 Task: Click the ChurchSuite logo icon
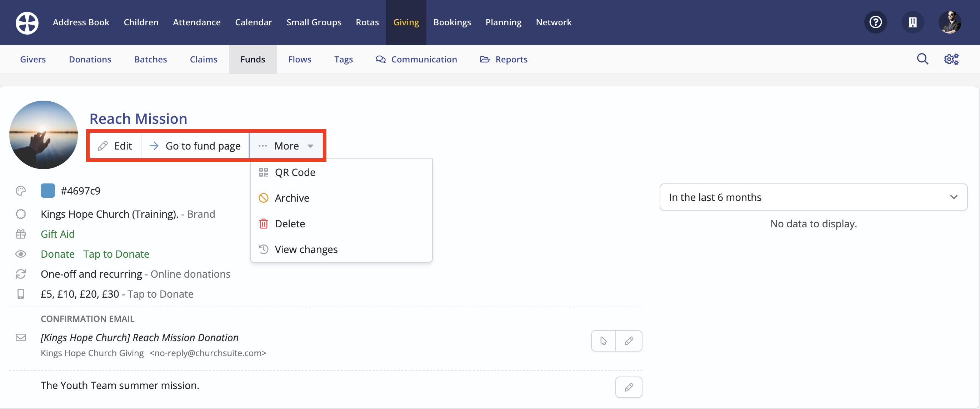coord(27,22)
